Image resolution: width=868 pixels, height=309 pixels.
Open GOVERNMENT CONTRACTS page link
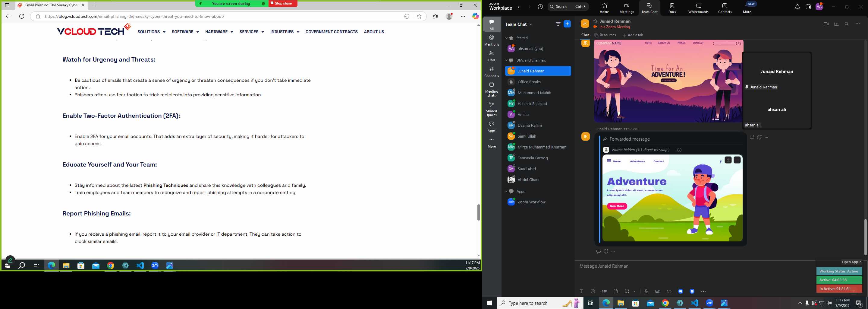pos(332,32)
